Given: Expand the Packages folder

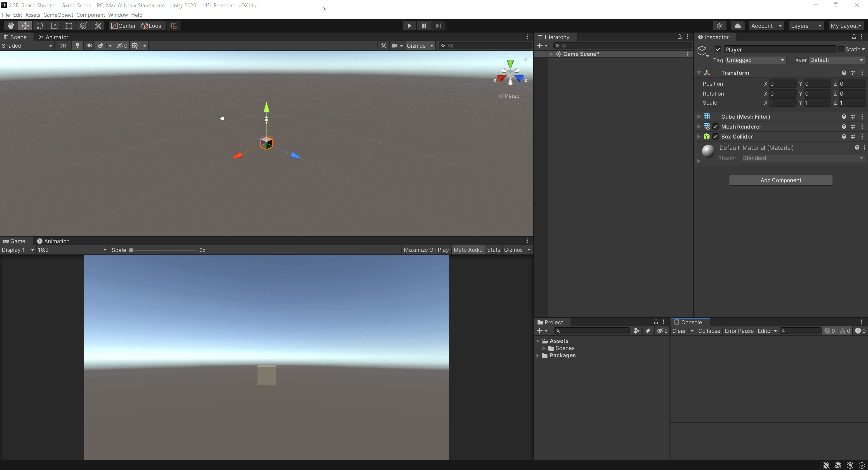Looking at the screenshot, I should [538, 355].
